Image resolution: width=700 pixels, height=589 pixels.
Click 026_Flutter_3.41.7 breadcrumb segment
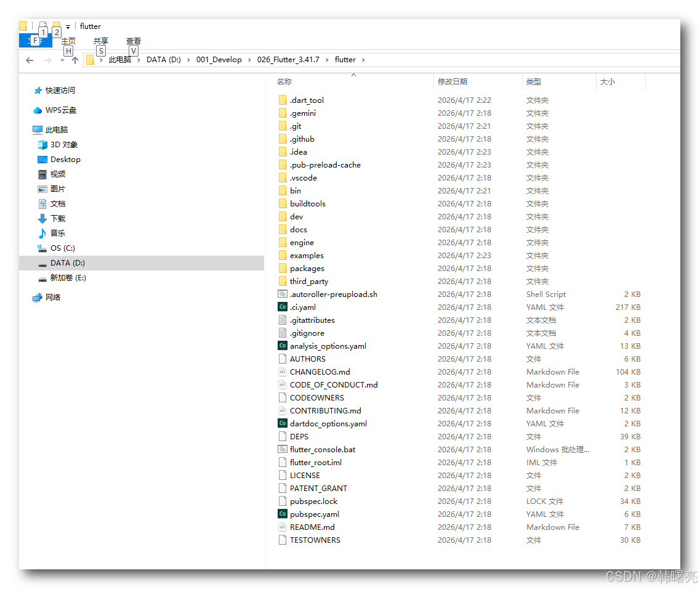[288, 59]
